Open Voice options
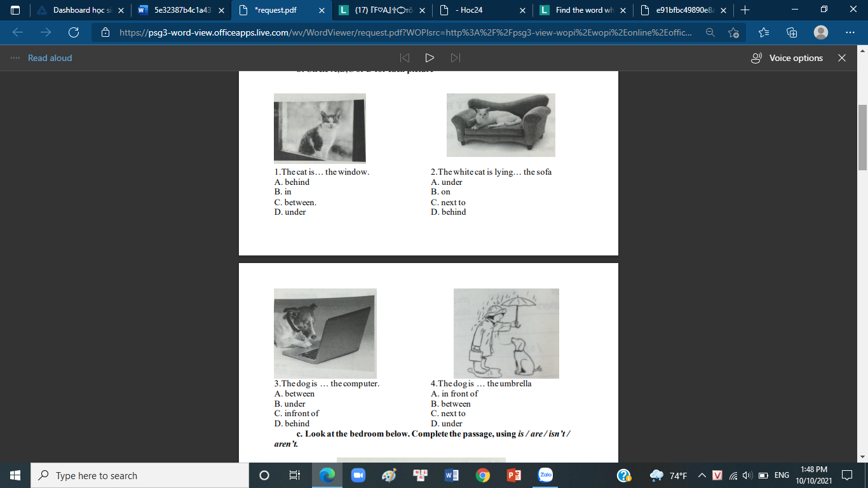Viewport: 868px width, 488px height. click(x=787, y=58)
